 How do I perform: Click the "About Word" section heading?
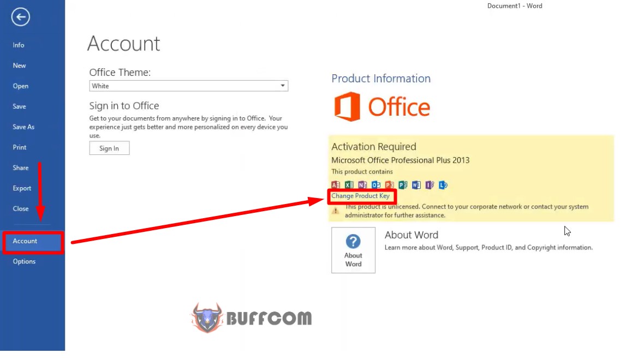coord(412,235)
